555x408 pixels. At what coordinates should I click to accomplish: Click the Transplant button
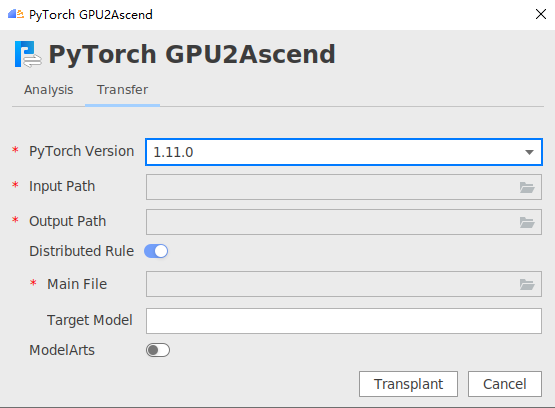coord(408,384)
